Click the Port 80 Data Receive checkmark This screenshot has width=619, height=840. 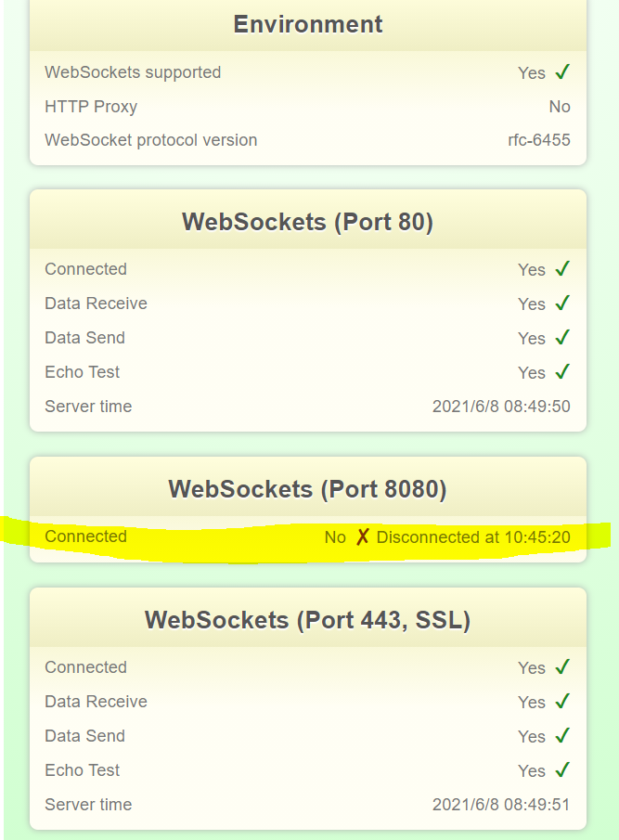click(562, 304)
